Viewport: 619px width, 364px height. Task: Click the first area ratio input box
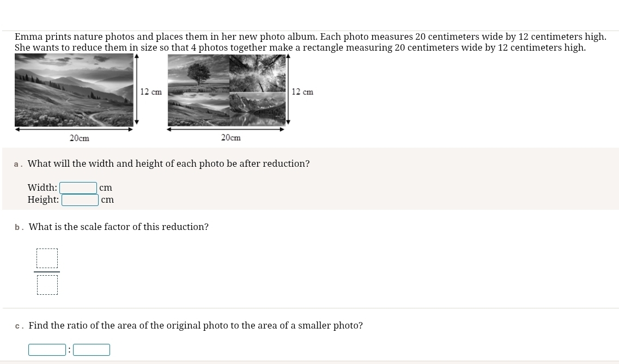click(47, 350)
